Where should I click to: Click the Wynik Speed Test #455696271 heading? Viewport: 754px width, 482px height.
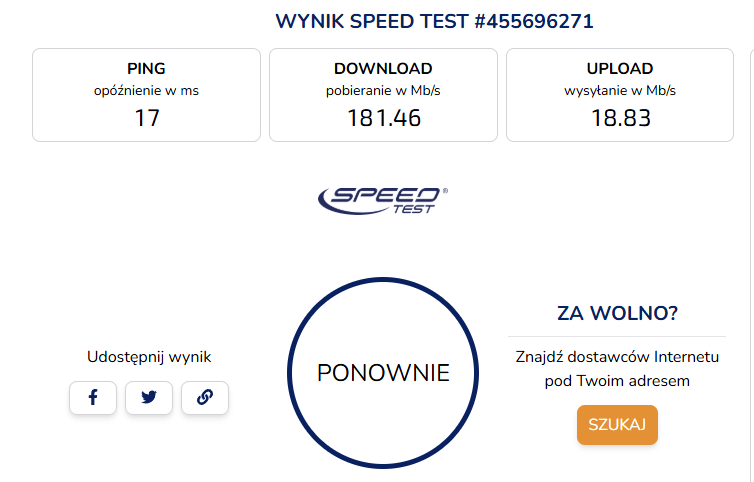[434, 22]
